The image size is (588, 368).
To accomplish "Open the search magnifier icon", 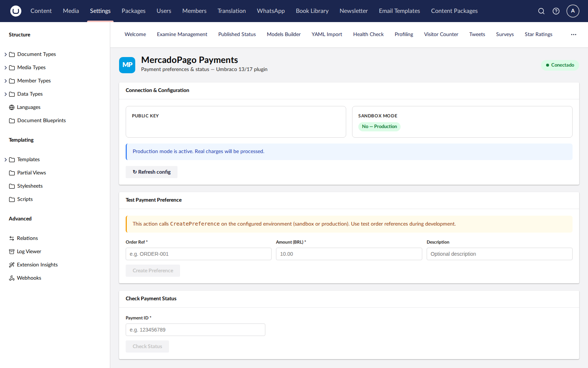I will (x=541, y=11).
